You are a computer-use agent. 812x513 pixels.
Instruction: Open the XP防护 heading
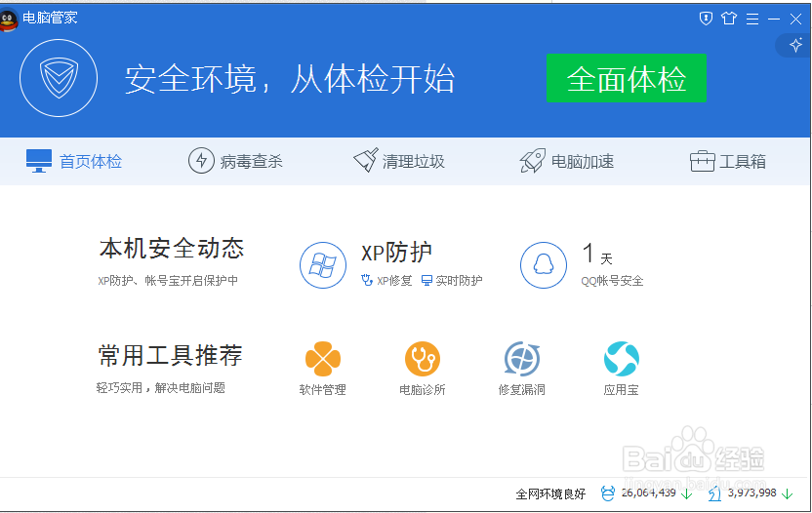396,253
